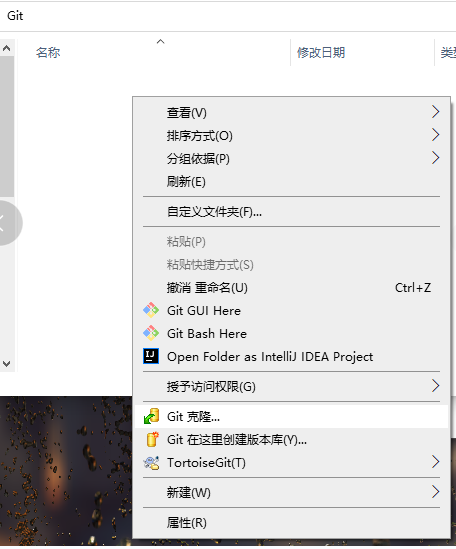Click 刷新(E) to refresh folder
Viewport: 456px width, 549px height.
click(x=291, y=182)
